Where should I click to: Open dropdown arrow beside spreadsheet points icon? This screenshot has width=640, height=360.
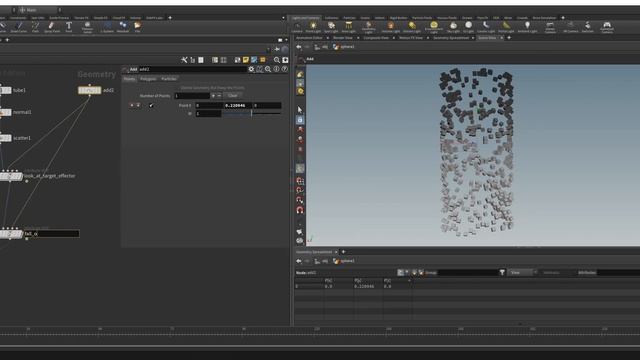click(407, 272)
